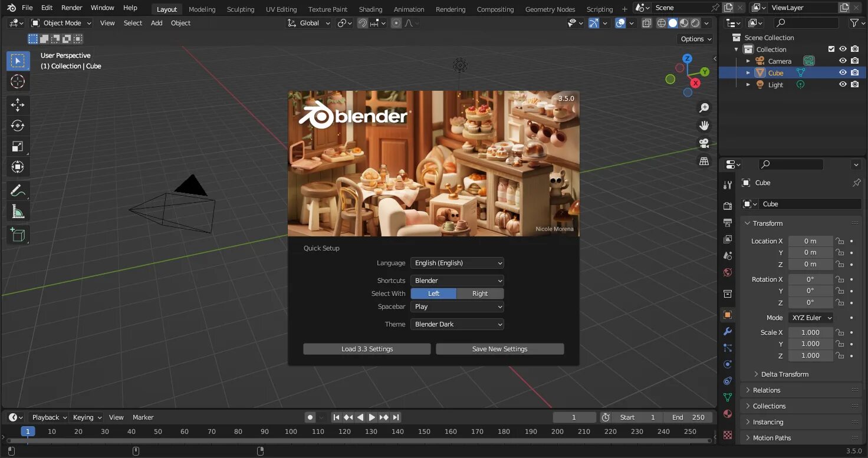Viewport: 868px width, 458px height.
Task: Click the outliner filter funnel icon
Action: (854, 23)
